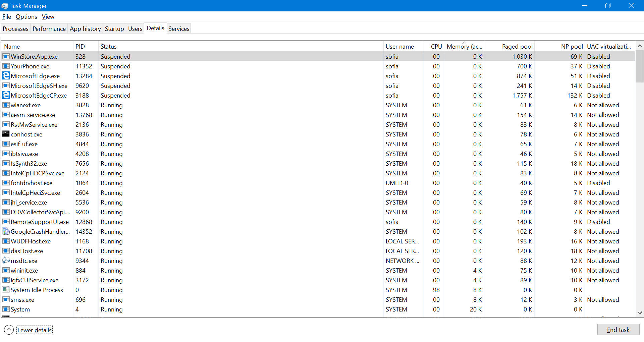Click the wlanext.exe process icon

6,105
